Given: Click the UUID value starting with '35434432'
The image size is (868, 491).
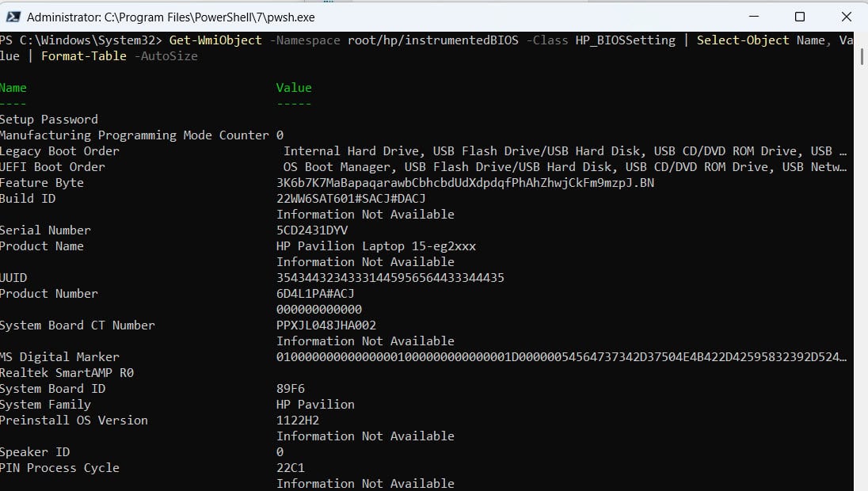Looking at the screenshot, I should [390, 278].
